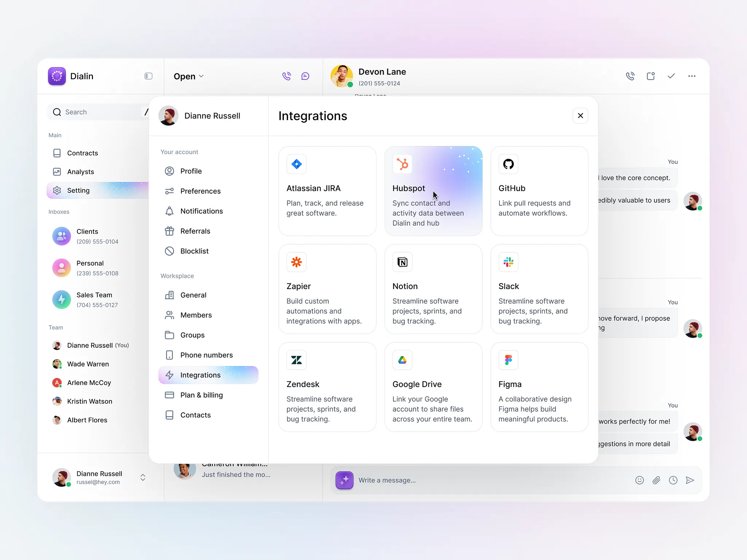Screen dimensions: 747x560
Task: Close the Integrations dialog
Action: [x=580, y=116]
